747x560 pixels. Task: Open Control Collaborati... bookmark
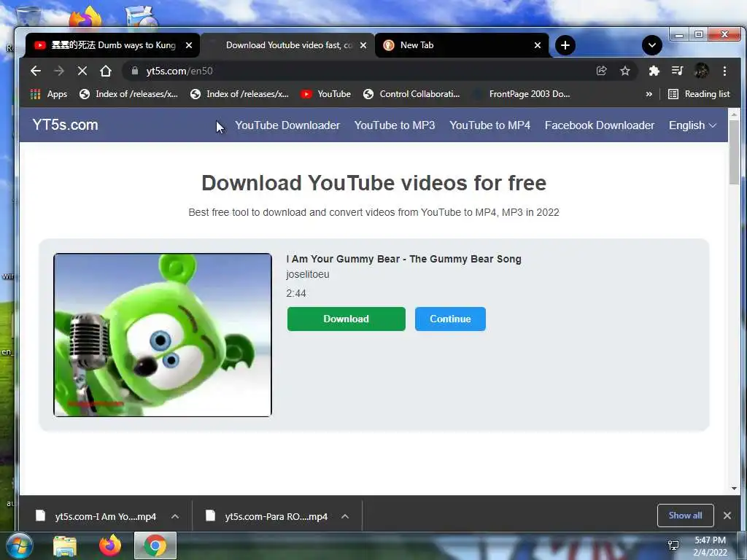tap(411, 94)
